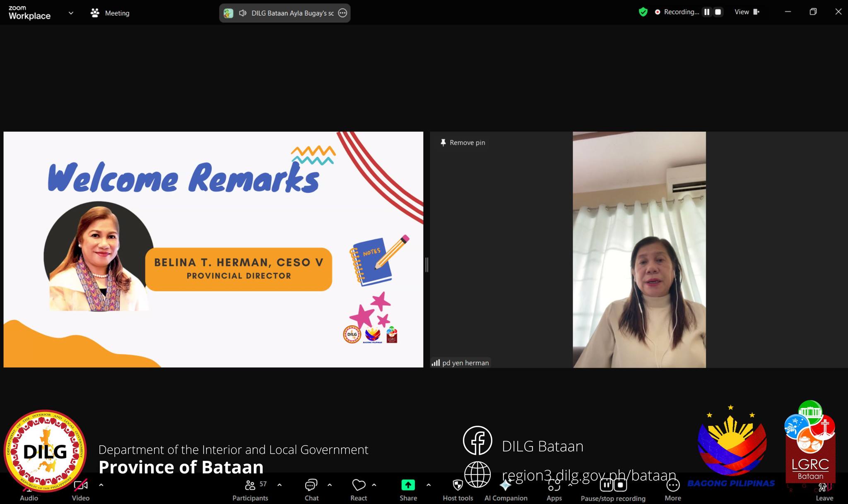Open the More options menu

click(673, 491)
